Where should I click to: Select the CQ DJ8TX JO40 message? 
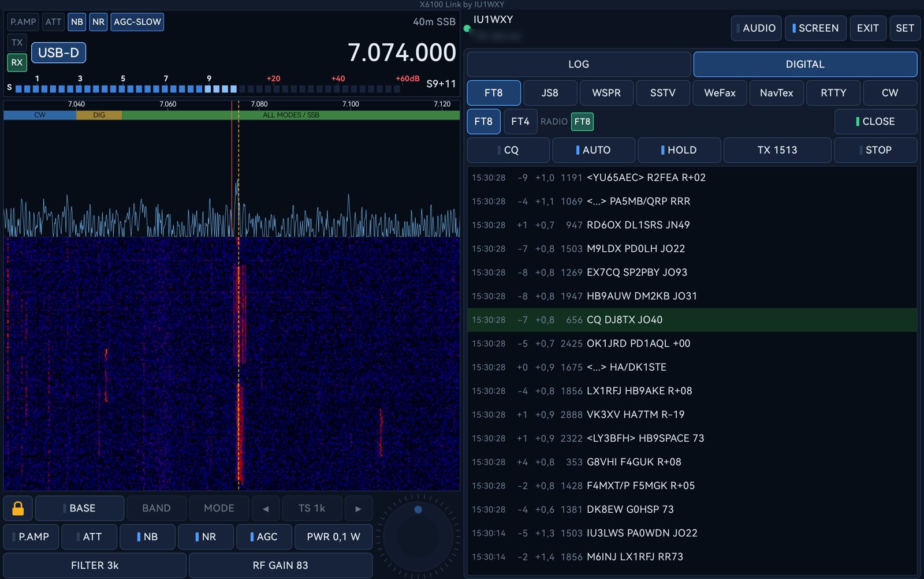point(692,320)
